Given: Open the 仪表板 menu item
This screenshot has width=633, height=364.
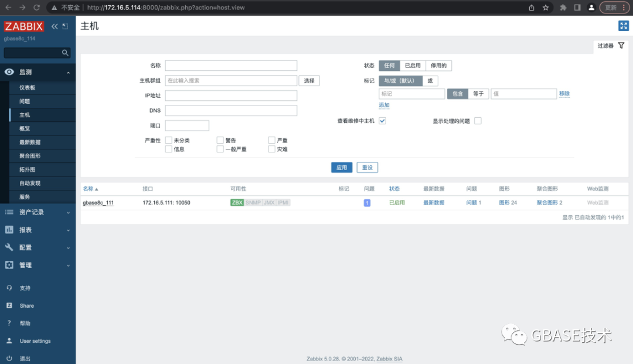Looking at the screenshot, I should click(42, 87).
